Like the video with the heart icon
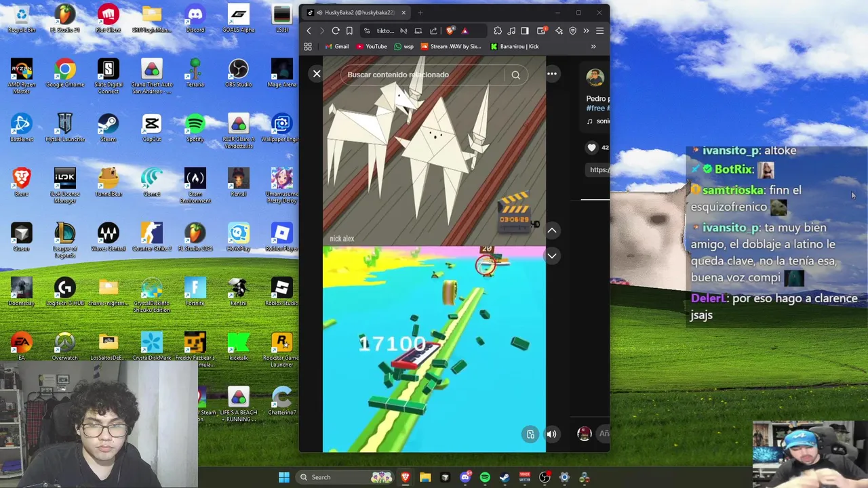Viewport: 868px width, 488px height. pyautogui.click(x=591, y=147)
